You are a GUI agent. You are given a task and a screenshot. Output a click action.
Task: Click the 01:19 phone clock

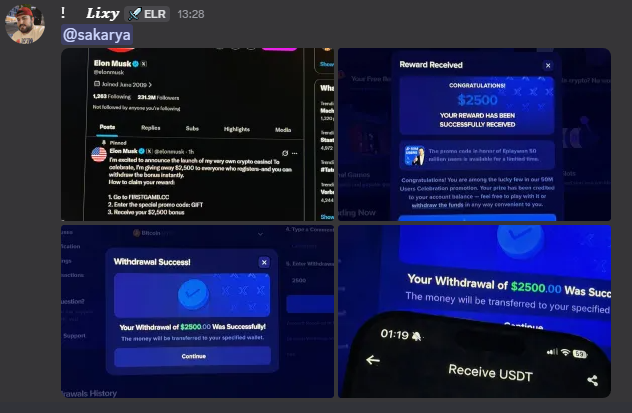tap(394, 334)
